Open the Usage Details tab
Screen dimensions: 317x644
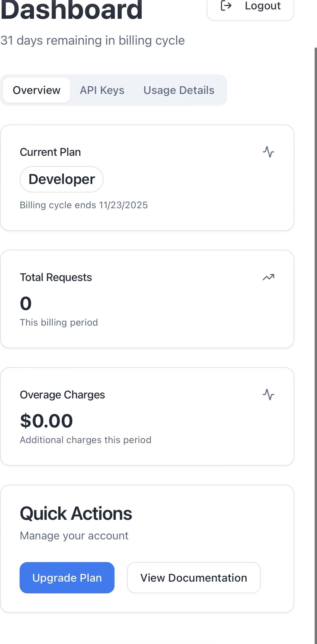179,90
